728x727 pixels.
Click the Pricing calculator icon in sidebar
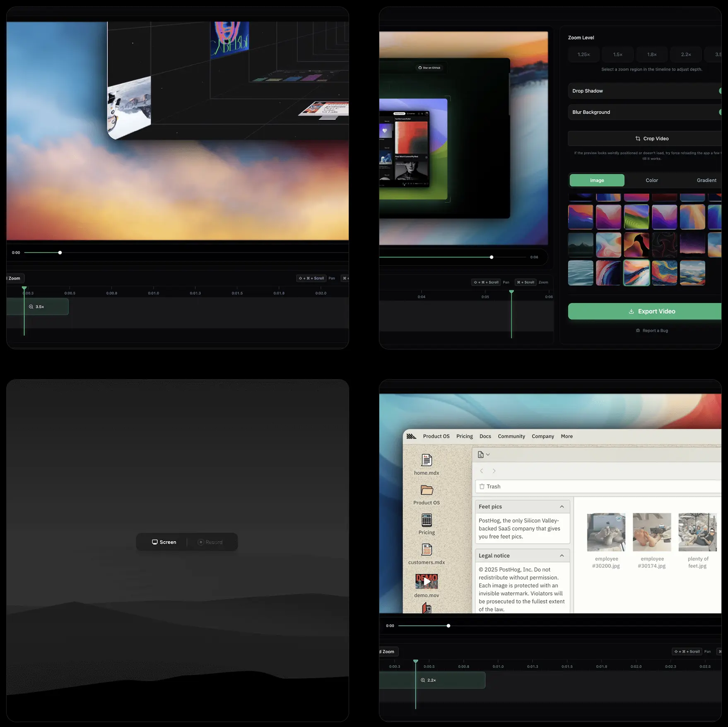point(426,521)
